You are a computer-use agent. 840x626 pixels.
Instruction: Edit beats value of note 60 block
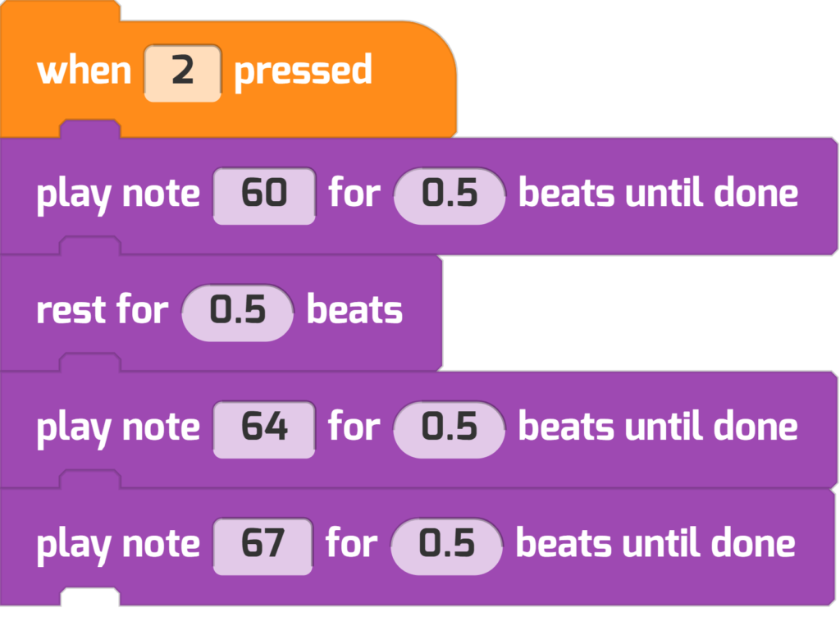[449, 195]
